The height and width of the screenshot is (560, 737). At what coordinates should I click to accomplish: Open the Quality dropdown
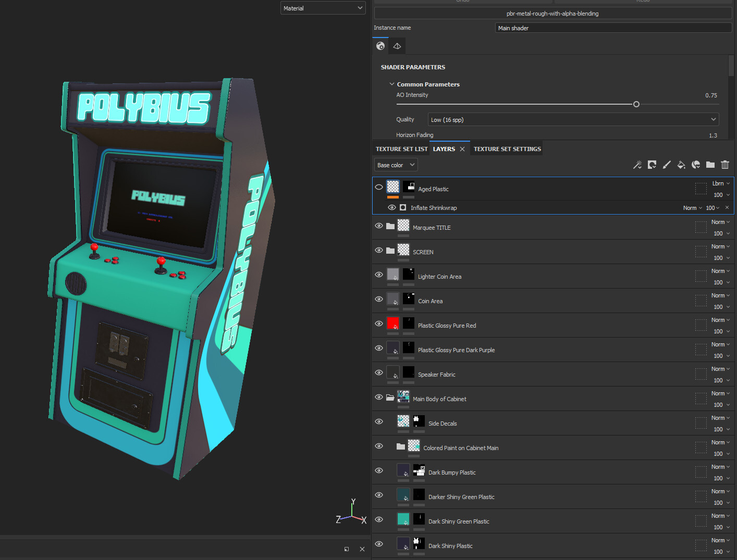pos(573,119)
